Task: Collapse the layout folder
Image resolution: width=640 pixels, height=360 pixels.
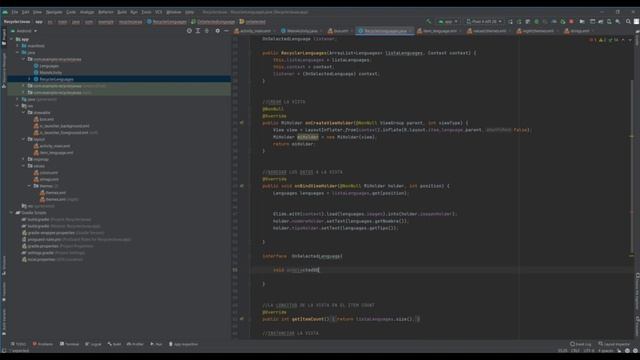Action: 24,139
